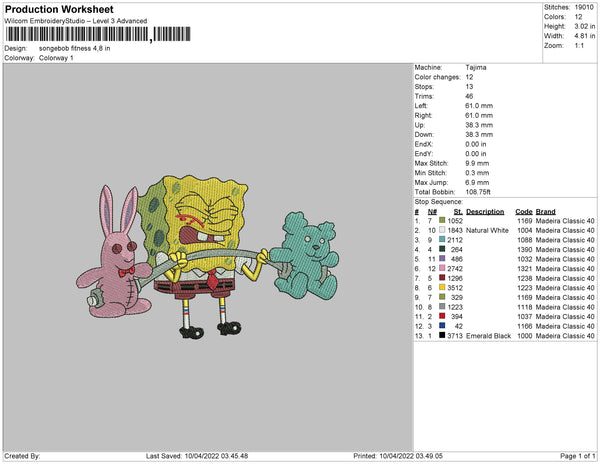Click the pink swatch in stop 6
Screen dimensions: 600x464
click(x=442, y=268)
